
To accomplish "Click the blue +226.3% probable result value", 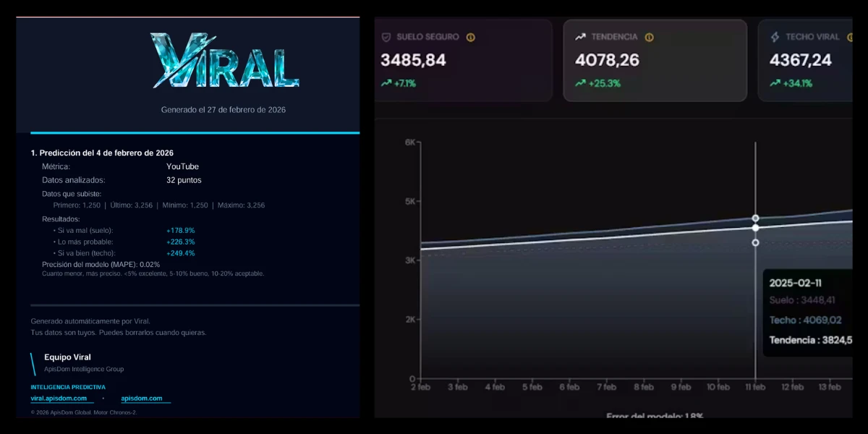I will (179, 243).
